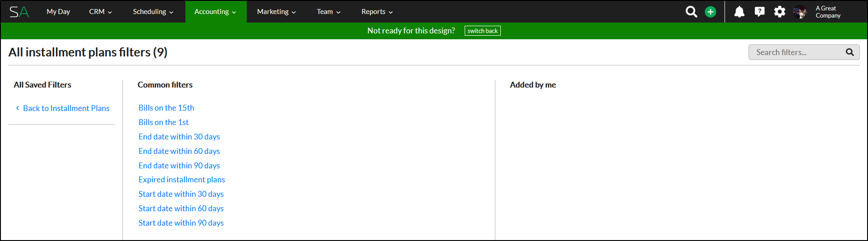Open My Day from the navigation bar
This screenshot has height=241, width=868.
point(58,12)
